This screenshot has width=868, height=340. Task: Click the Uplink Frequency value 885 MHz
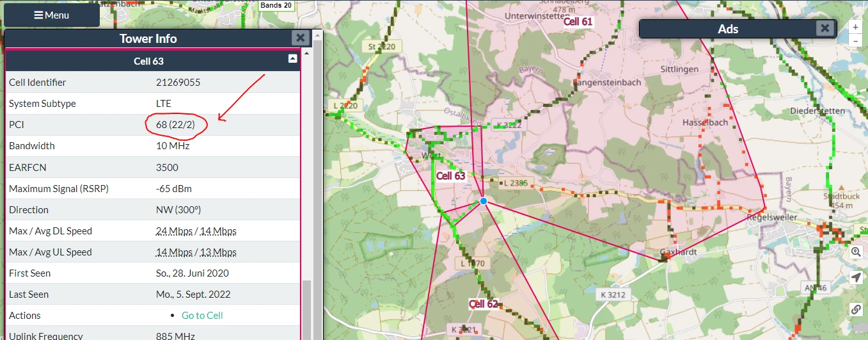(175, 336)
